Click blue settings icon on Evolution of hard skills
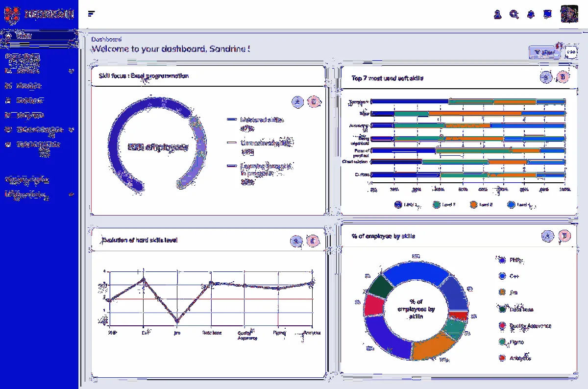 [295, 241]
